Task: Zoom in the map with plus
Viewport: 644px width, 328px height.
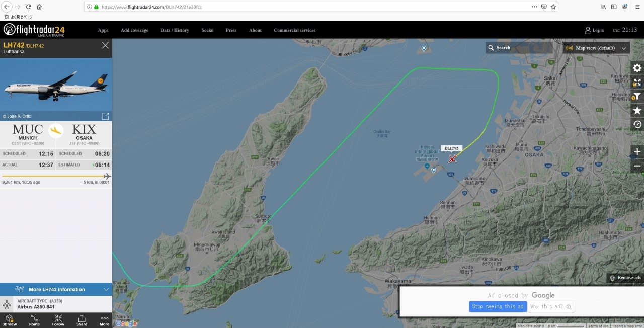Action: point(637,152)
